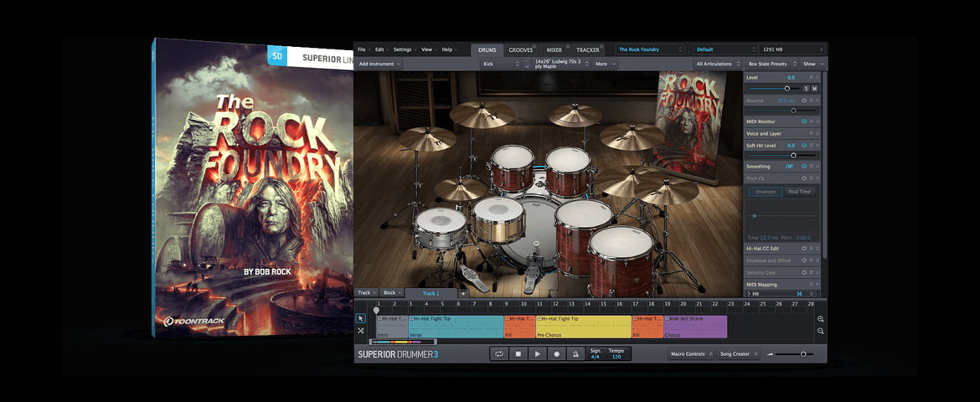The height and width of the screenshot is (402, 980).
Task: Toggle loop playback in transport bar
Action: pos(498,354)
